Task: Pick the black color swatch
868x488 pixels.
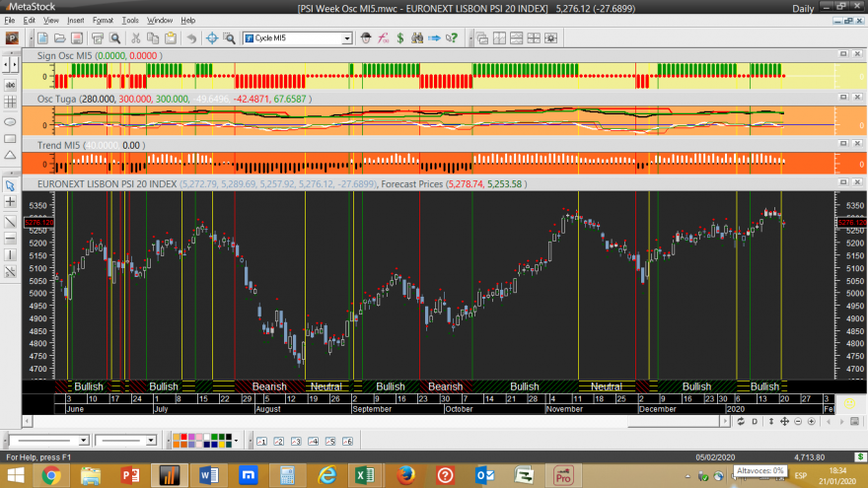Action: coord(228,438)
